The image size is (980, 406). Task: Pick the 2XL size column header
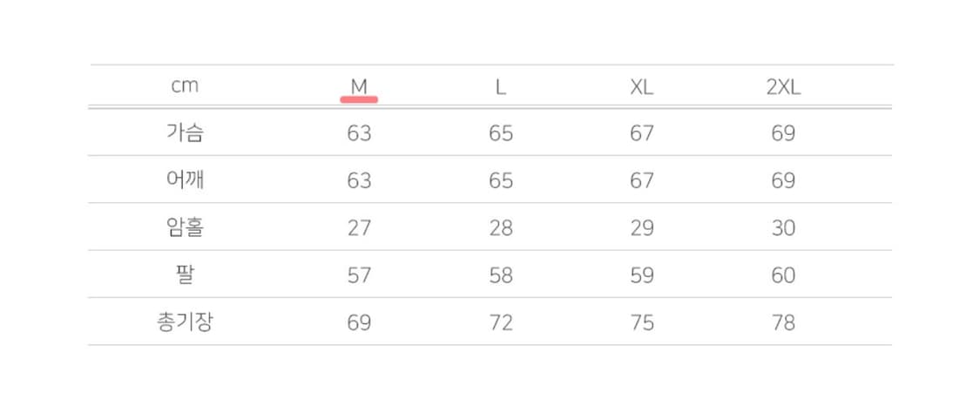point(783,87)
